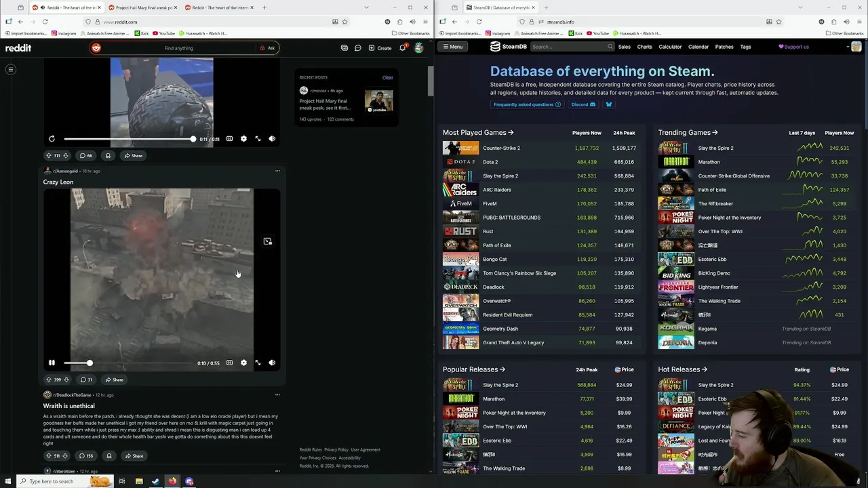Replay the finished top video
Screen dimensions: 868x488
pyautogui.click(x=52, y=139)
